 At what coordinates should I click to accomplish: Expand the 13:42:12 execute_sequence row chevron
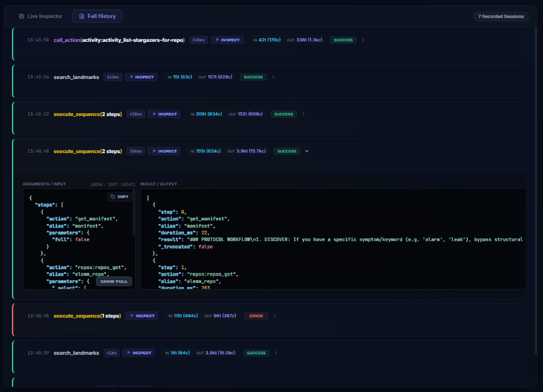coord(303,114)
